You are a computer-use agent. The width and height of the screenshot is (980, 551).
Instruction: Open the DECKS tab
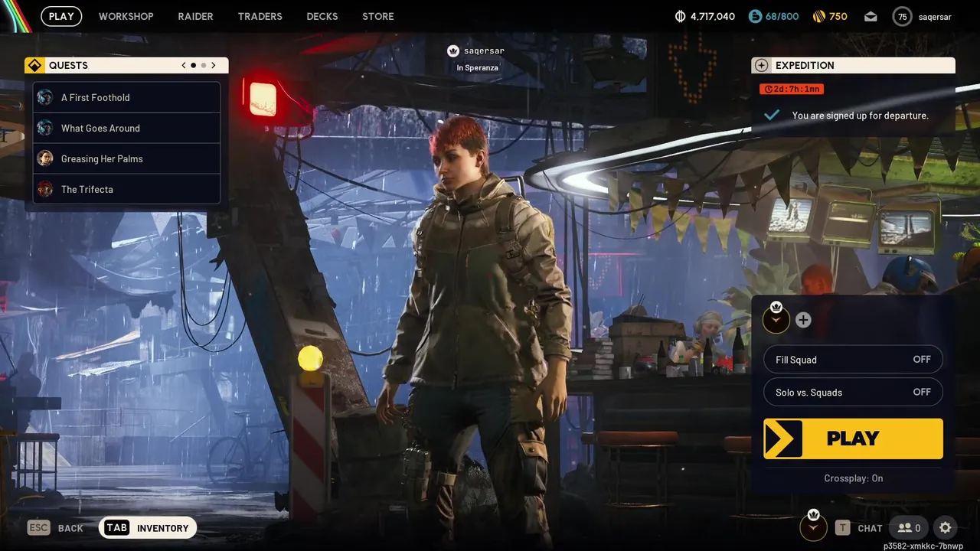[x=322, y=16]
